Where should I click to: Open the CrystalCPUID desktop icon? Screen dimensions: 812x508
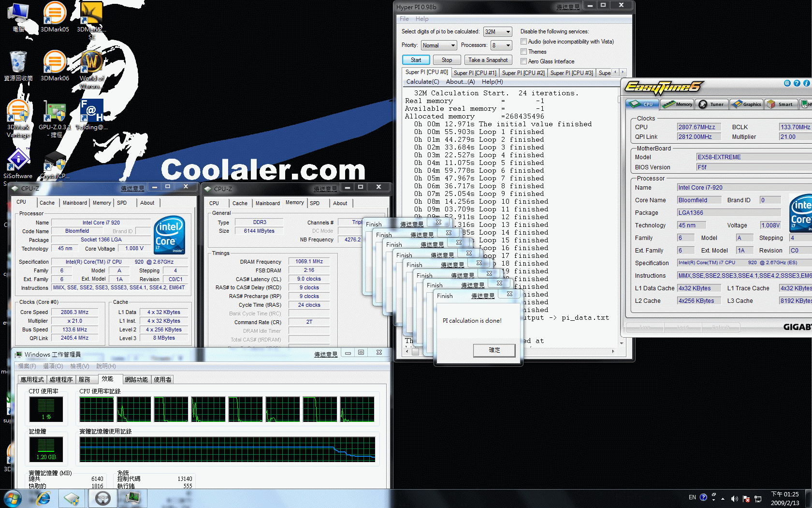click(x=55, y=164)
